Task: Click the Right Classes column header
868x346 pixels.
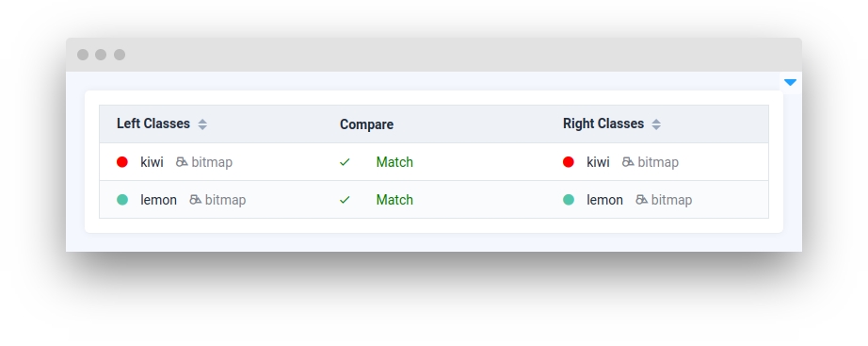Action: click(603, 124)
